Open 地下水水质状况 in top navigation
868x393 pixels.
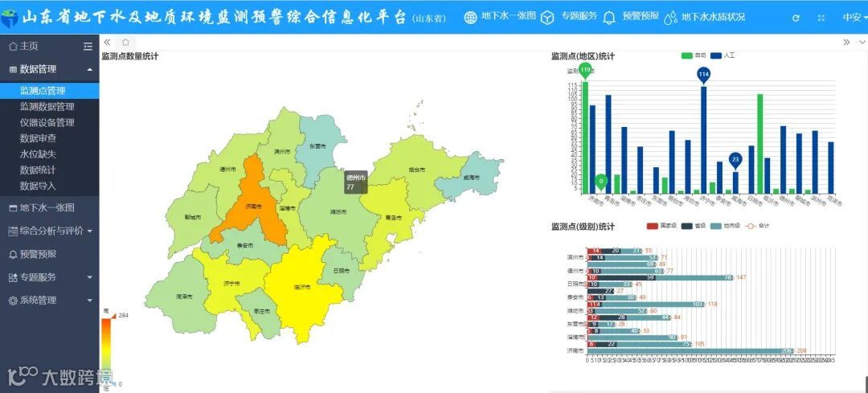click(713, 17)
